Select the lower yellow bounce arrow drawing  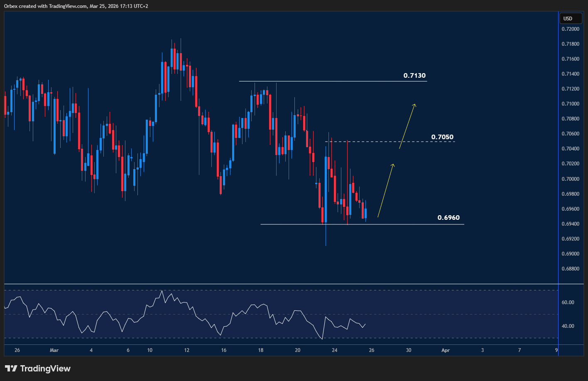[386, 191]
